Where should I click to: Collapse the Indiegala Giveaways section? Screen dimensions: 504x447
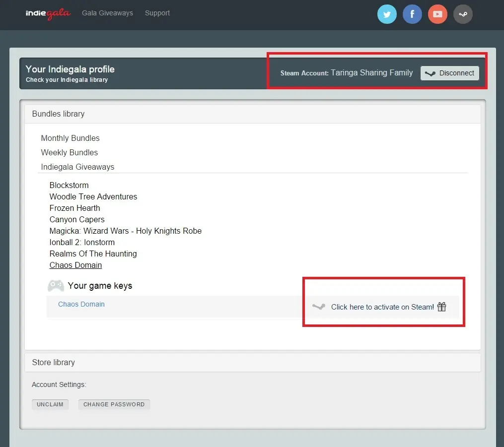tap(77, 167)
